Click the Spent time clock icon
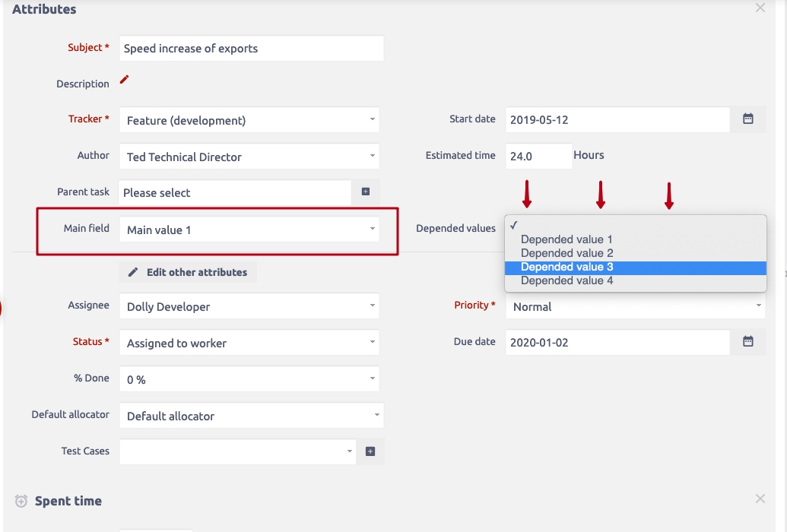The height and width of the screenshot is (532, 787). tap(21, 502)
